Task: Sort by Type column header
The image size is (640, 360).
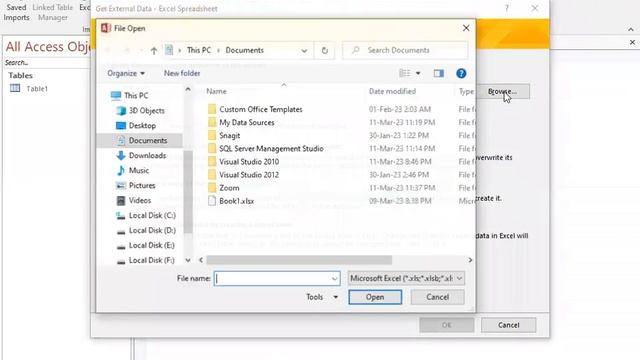Action: point(466,91)
